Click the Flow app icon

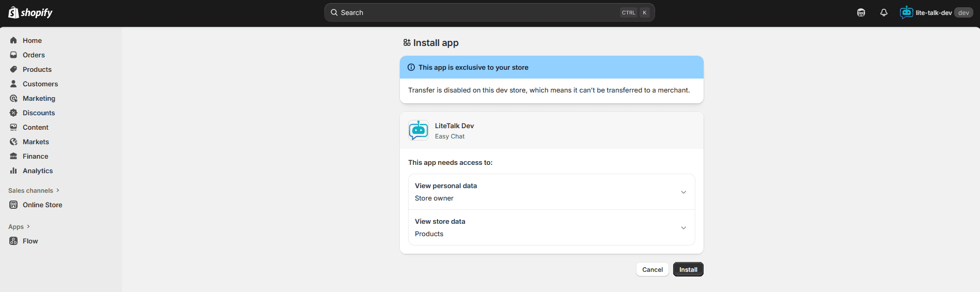coord(13,241)
